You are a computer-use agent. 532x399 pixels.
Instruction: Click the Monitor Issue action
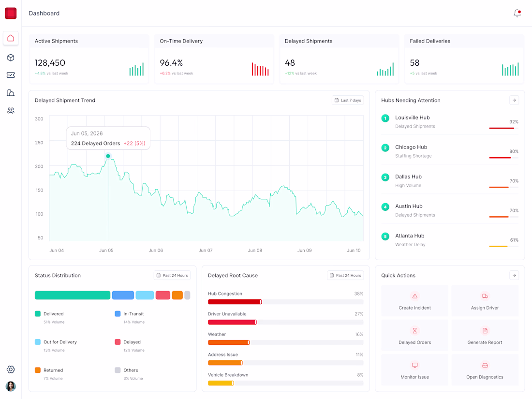[x=414, y=370]
